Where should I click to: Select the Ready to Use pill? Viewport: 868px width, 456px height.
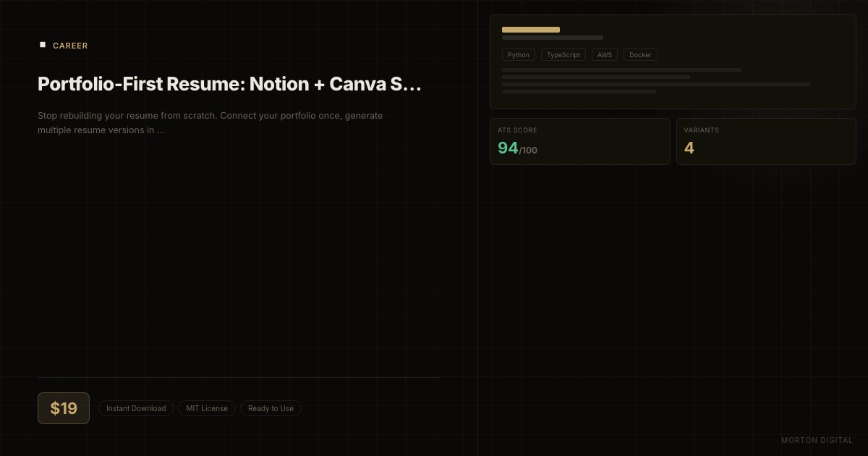click(271, 408)
